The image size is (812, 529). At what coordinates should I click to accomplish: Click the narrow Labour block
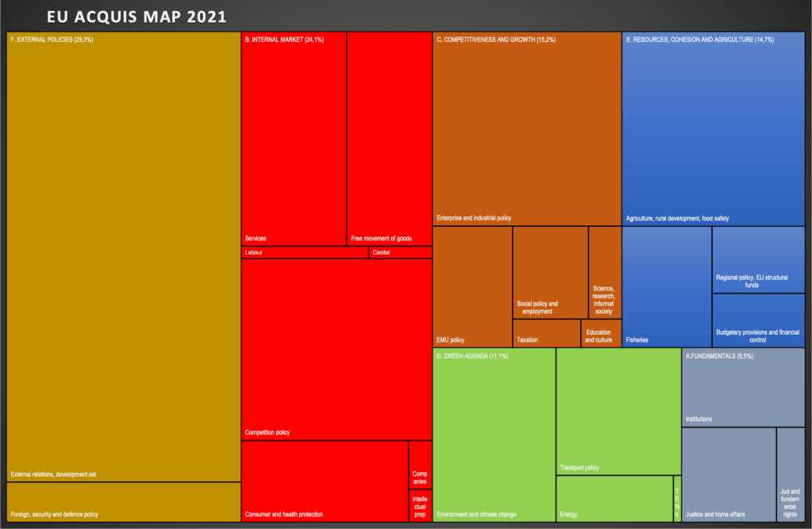point(304,253)
